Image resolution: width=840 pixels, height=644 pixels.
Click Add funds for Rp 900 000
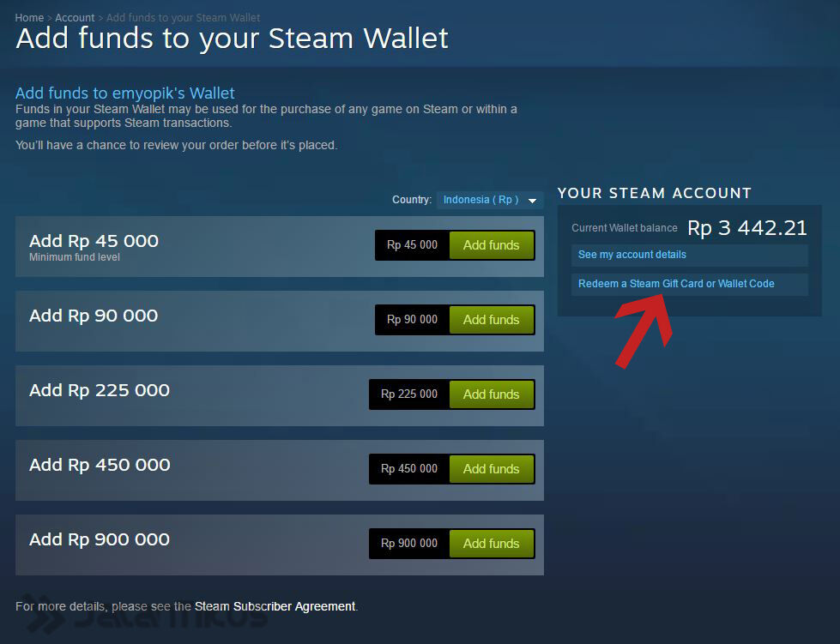492,544
